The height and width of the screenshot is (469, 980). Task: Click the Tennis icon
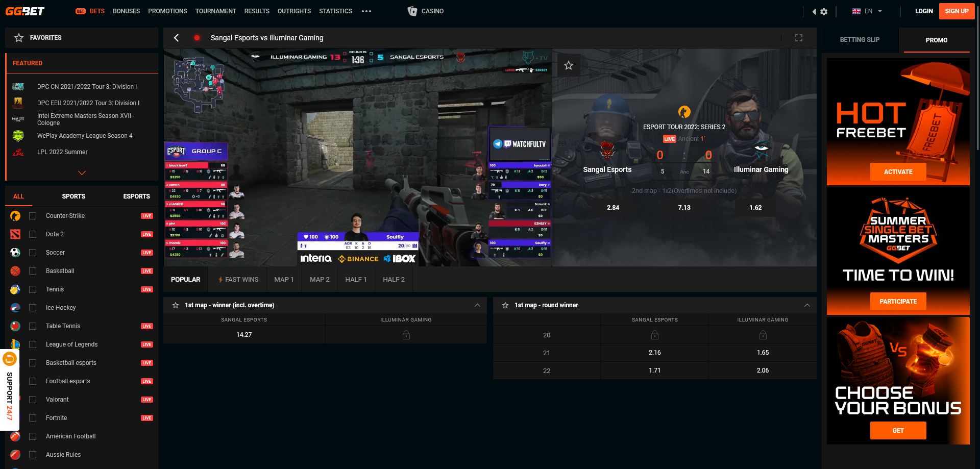(x=15, y=289)
